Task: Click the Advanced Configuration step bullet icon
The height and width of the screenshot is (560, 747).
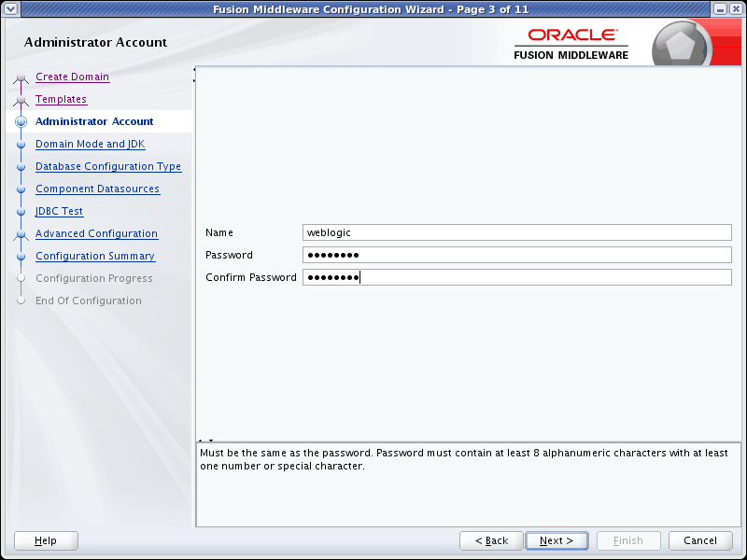Action: tap(21, 234)
